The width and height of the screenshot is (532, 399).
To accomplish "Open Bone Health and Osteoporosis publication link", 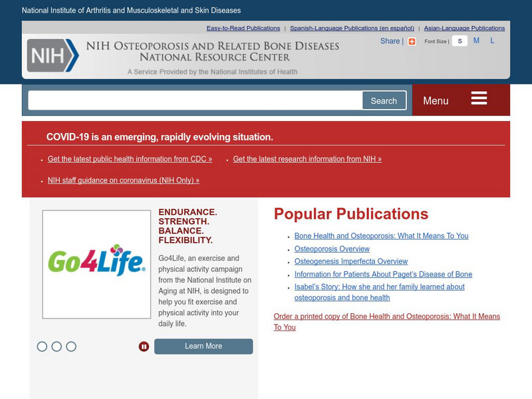I will [x=381, y=236].
